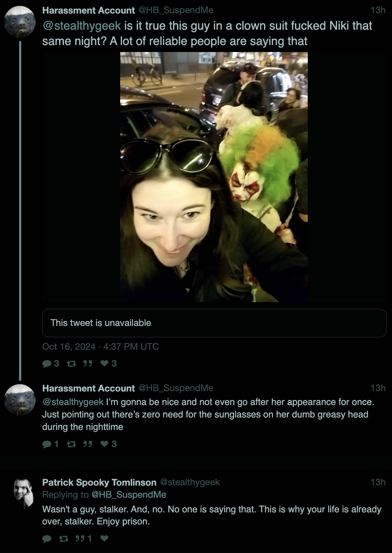
Task: Retweet the second Harassment Account tweet
Action: coord(71,444)
